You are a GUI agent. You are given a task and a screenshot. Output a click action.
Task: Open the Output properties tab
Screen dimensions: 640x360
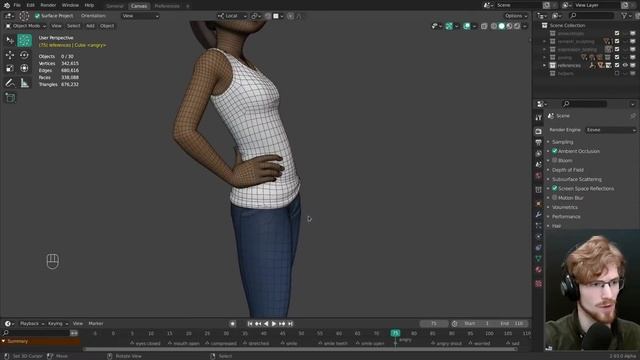[x=538, y=142]
